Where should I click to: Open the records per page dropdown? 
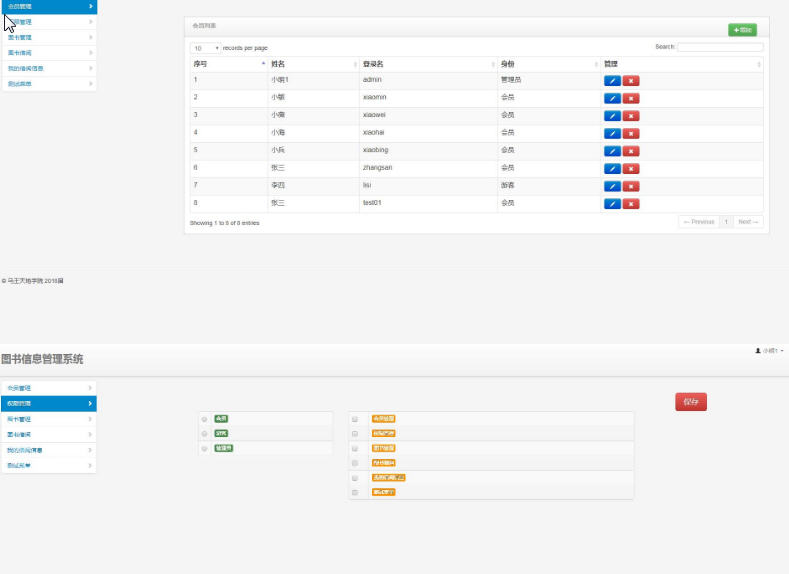[206, 48]
